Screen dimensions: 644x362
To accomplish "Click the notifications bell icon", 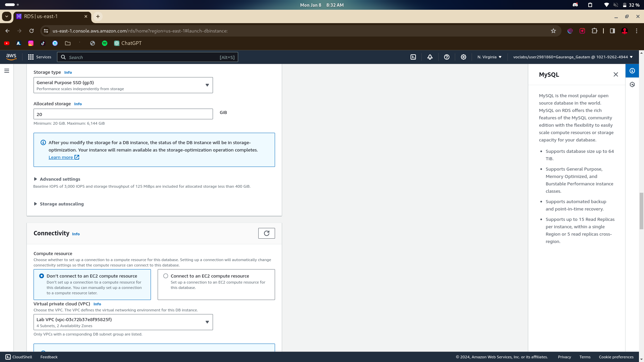I will [x=430, y=57].
